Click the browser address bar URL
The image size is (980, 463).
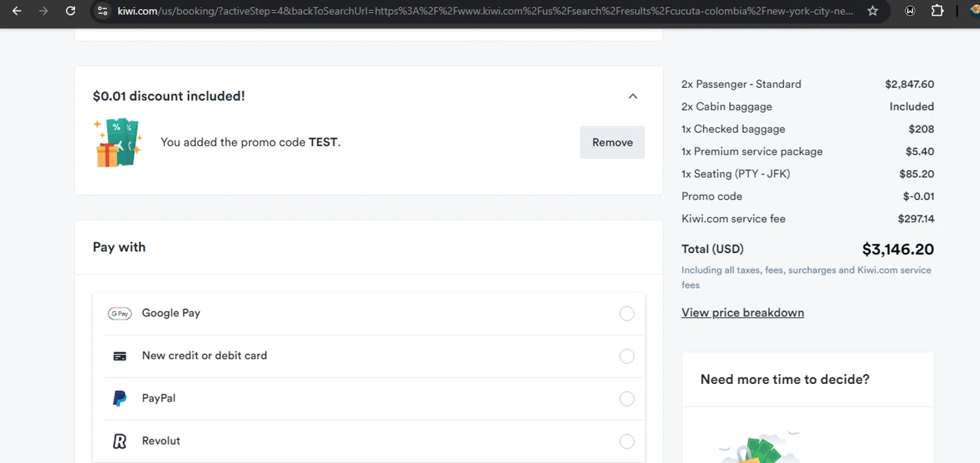click(483, 11)
